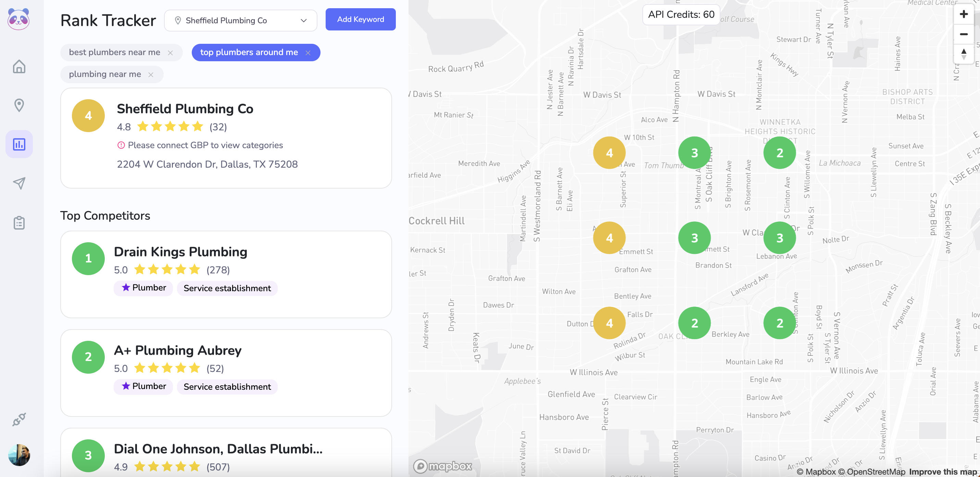980x477 pixels.
Task: Zoom out on the map
Action: 963,34
